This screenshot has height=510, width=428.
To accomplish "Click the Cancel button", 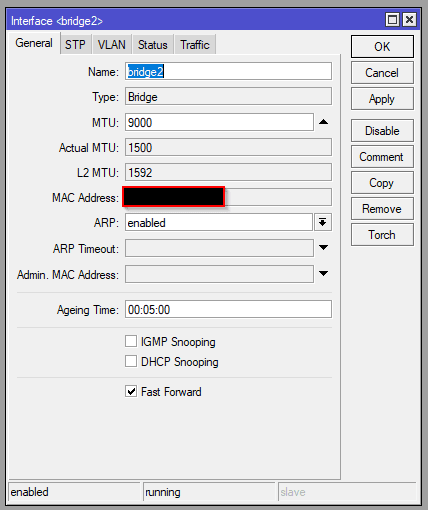I will 382,73.
